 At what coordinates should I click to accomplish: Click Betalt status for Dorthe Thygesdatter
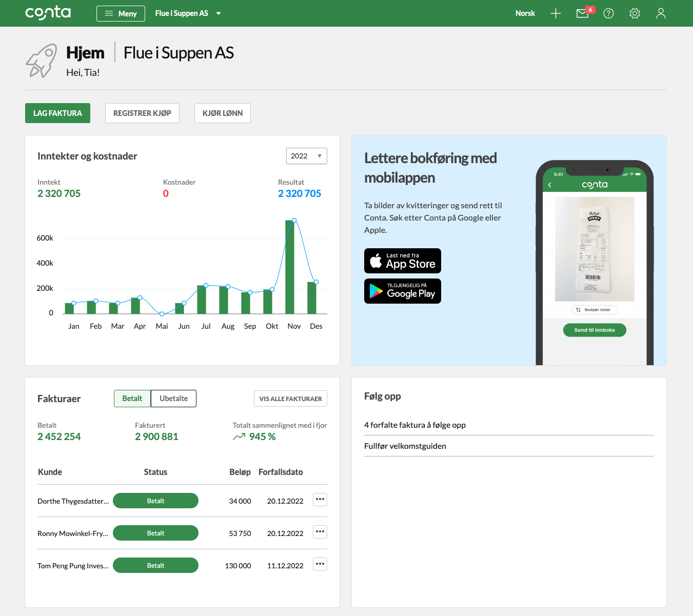[x=155, y=501]
